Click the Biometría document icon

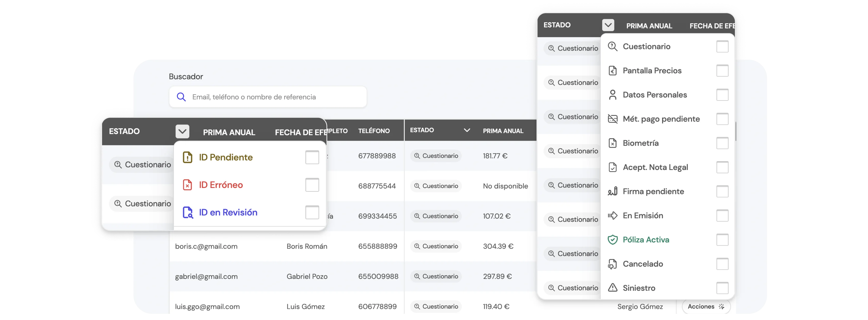pos(612,143)
